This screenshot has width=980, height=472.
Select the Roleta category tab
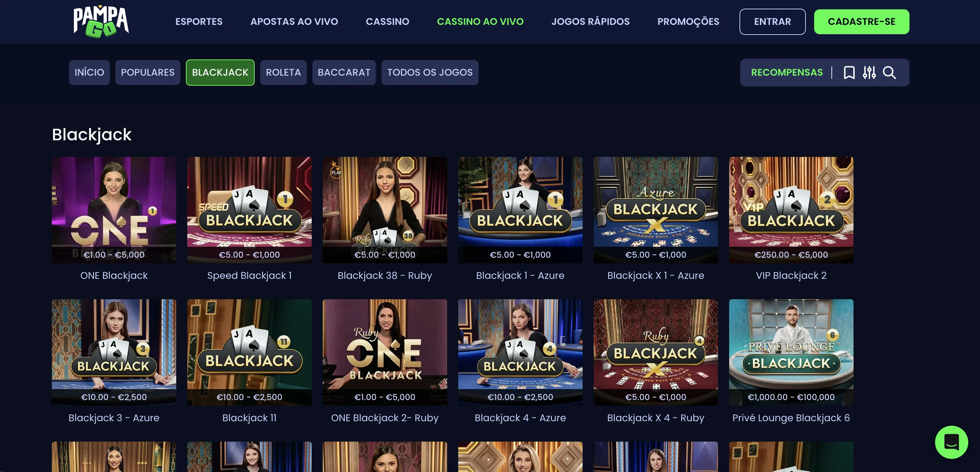point(283,72)
